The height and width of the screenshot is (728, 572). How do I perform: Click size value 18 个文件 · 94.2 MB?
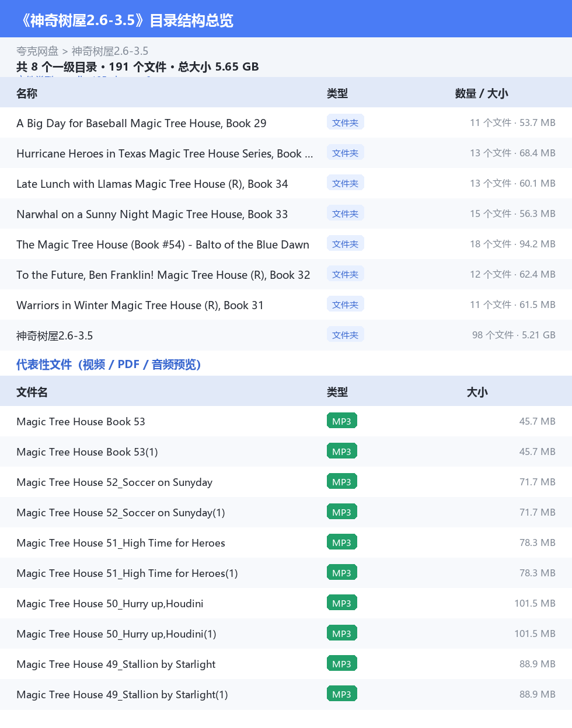pos(512,244)
